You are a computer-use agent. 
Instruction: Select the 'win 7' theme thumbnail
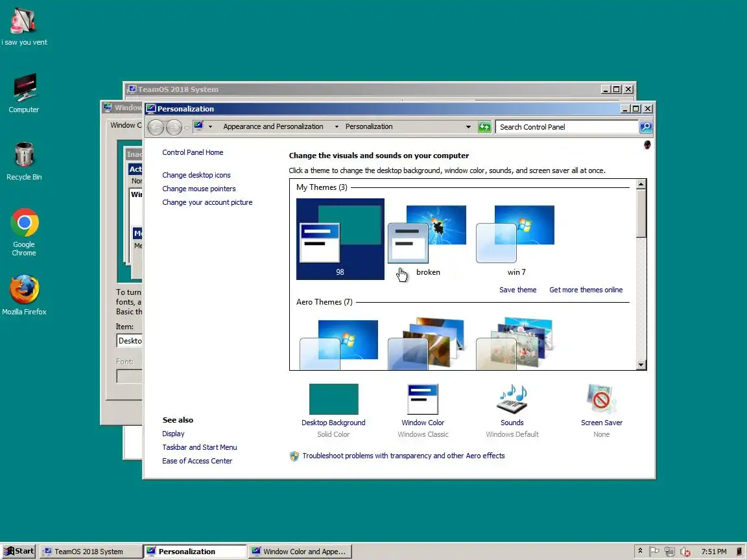coord(516,239)
